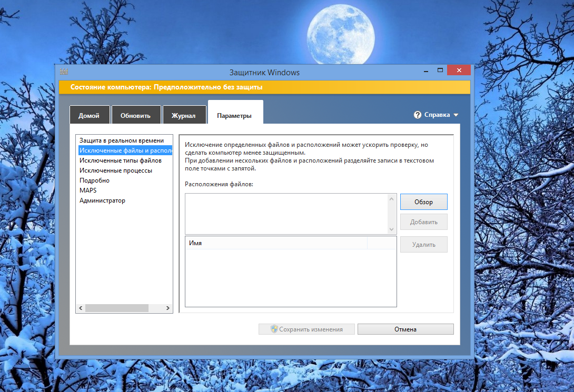Close the Защитник Windows window
The width and height of the screenshot is (574, 392).
[459, 70]
